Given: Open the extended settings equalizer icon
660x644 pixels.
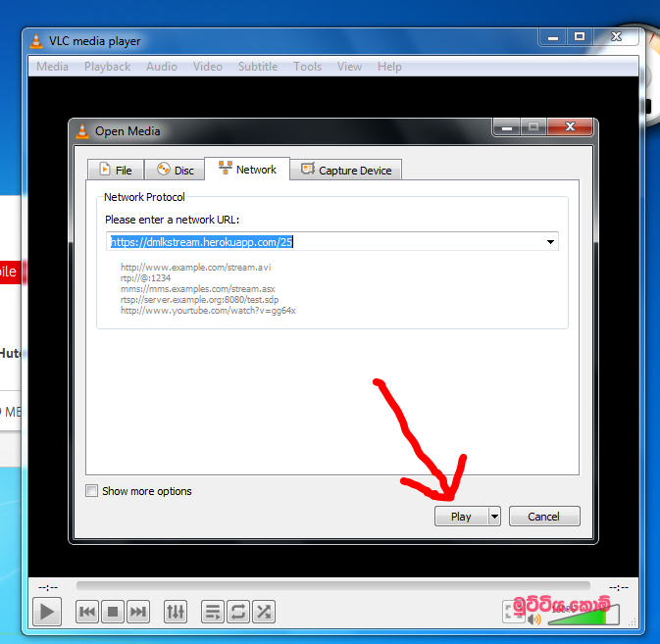Looking at the screenshot, I should 176,612.
